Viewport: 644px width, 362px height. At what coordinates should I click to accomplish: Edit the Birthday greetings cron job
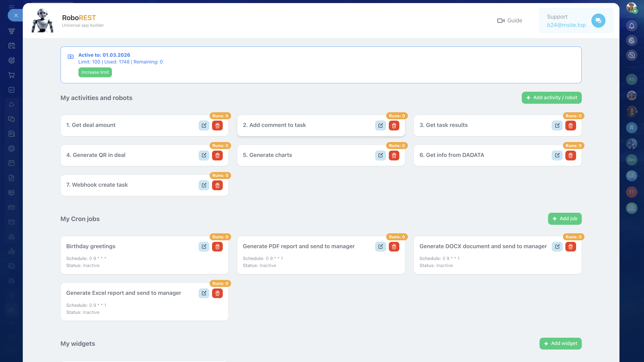(204, 247)
